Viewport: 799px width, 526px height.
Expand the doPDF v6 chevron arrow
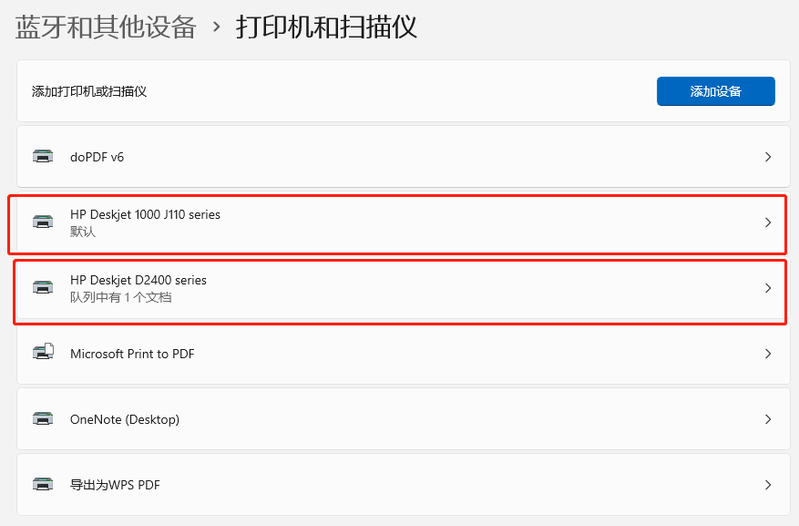click(767, 157)
